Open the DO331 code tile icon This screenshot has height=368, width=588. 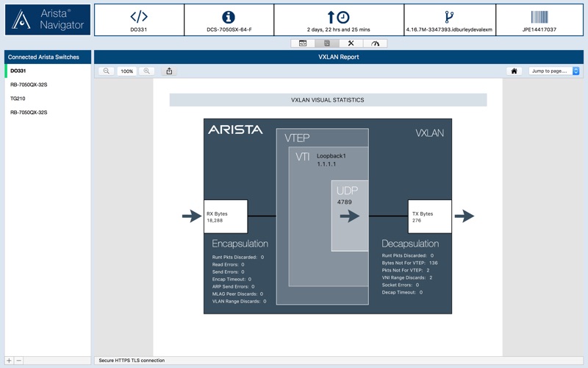click(139, 16)
